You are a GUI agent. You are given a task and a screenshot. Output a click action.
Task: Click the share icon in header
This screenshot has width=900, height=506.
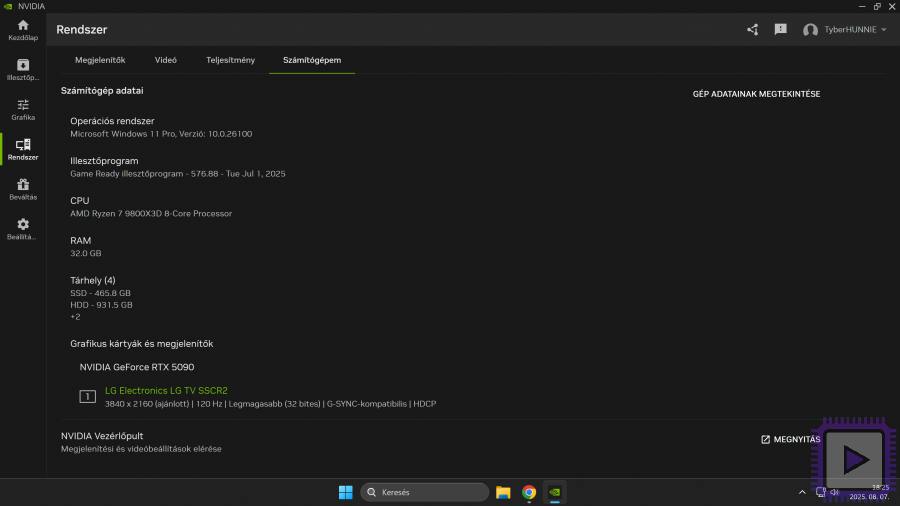click(752, 30)
